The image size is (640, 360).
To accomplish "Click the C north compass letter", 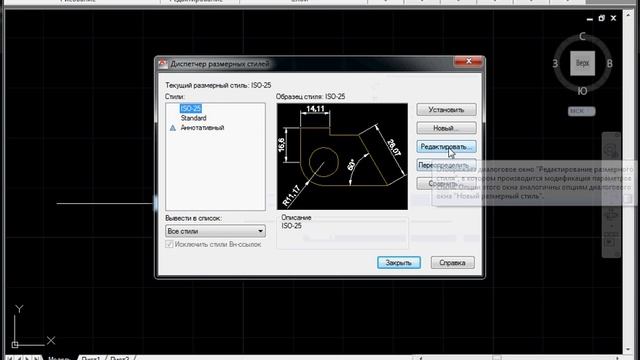I will (582, 37).
